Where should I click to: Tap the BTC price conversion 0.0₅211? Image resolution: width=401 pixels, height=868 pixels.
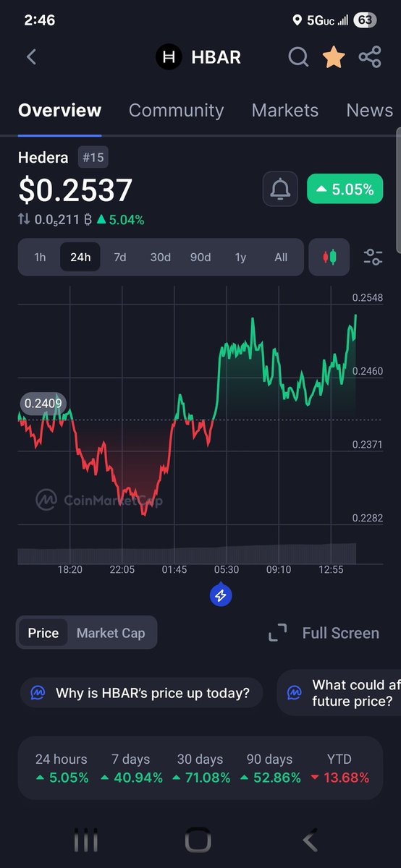point(56,219)
